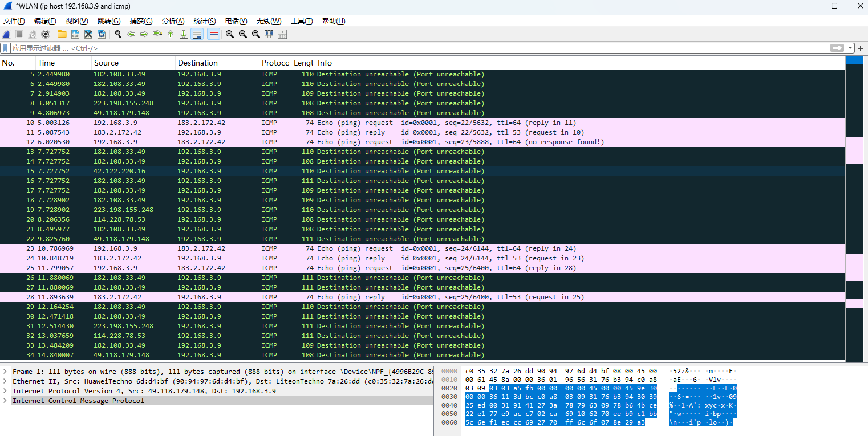Screen dimensions: 868x436
Task: Reload this capture file
Action: pyautogui.click(x=101, y=34)
